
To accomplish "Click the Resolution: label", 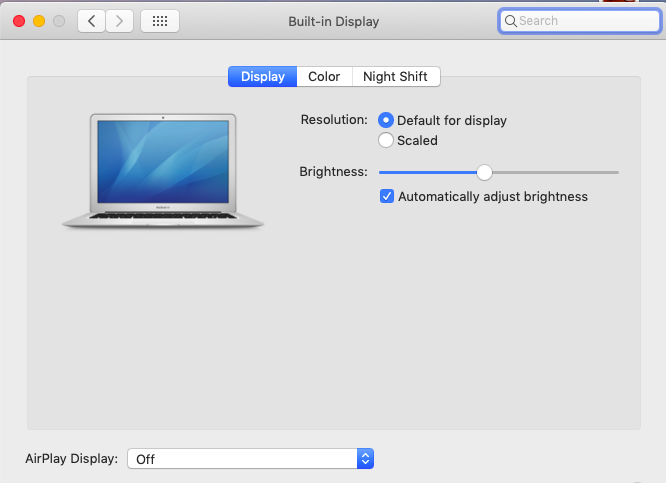I will 334,120.
